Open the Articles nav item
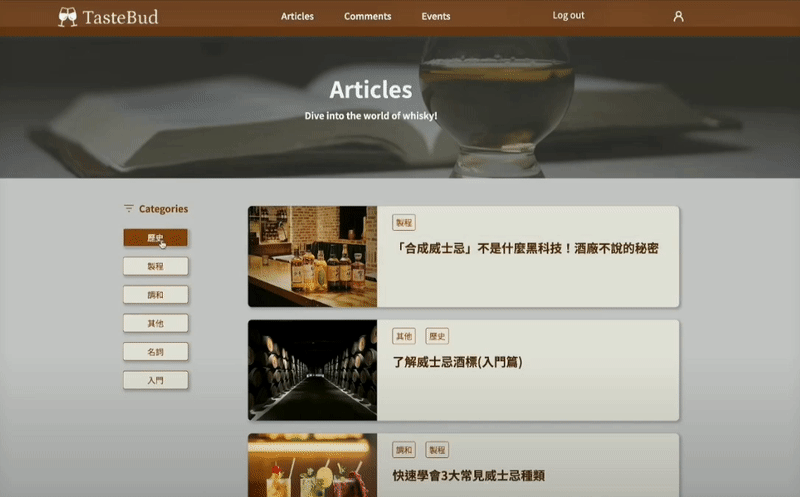 [297, 16]
